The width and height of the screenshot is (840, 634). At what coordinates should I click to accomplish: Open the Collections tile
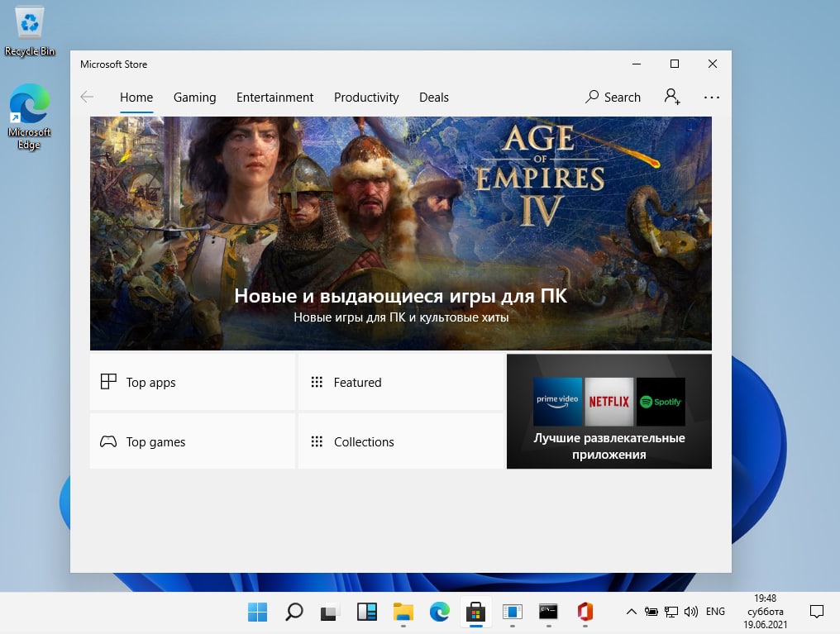coord(401,441)
